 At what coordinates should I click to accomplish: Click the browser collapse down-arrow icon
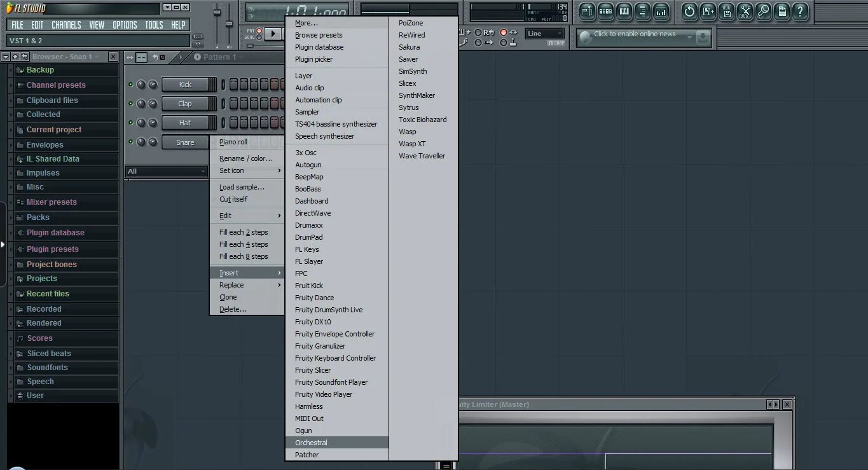coord(6,57)
